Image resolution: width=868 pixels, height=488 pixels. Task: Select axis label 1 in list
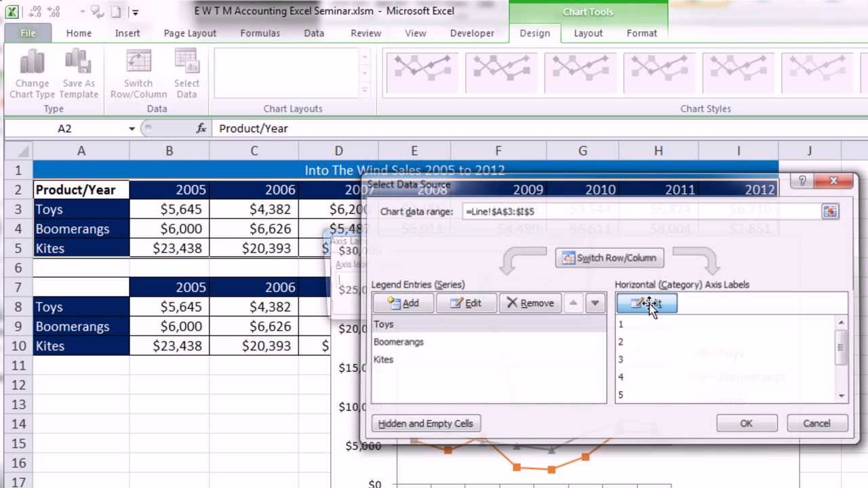click(726, 324)
